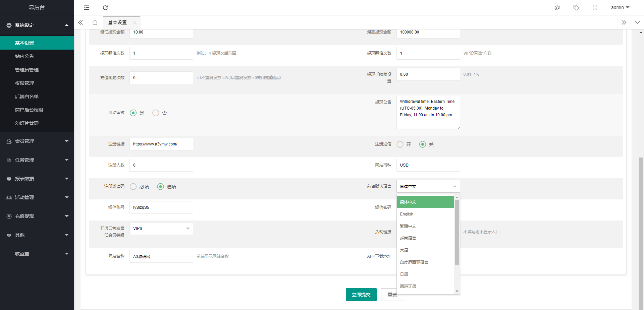644x310 pixels.
Task: Open the admin user dropdown
Action: 620,7
